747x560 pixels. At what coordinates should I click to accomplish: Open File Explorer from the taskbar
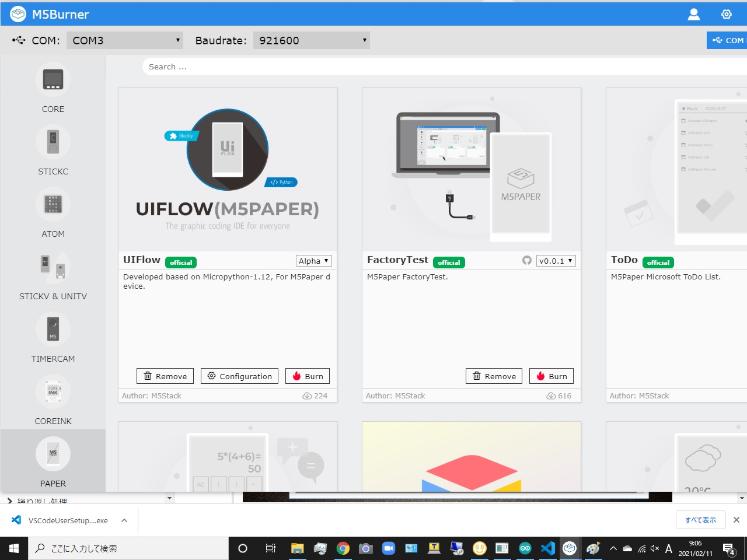point(298,548)
